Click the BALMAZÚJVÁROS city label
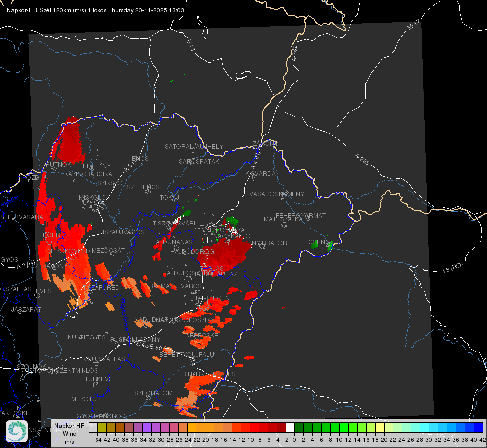The width and height of the screenshot is (487, 448). click(176, 286)
